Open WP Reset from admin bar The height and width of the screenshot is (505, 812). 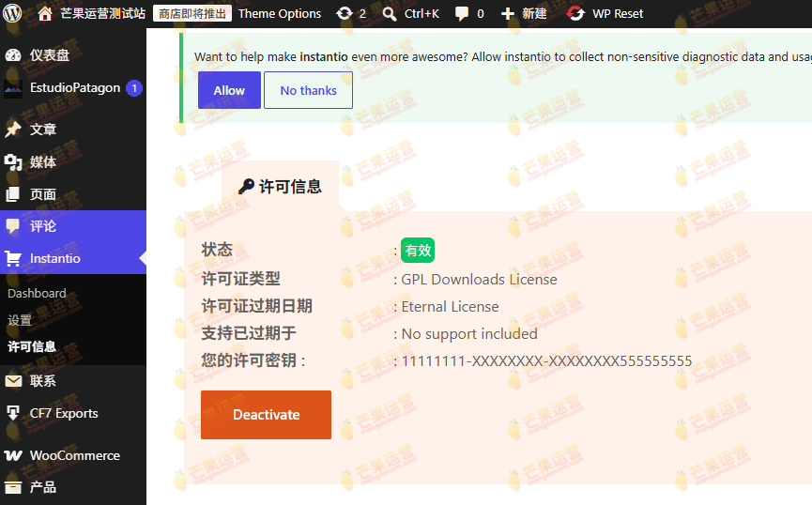point(618,13)
